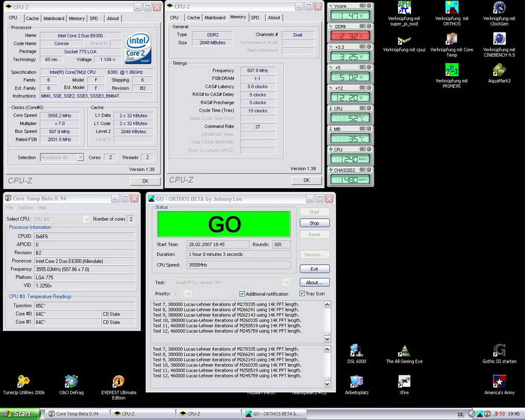The width and height of the screenshot is (525, 420).
Task: Switch to Core Temp Beta taskbar button
Action: (x=77, y=414)
